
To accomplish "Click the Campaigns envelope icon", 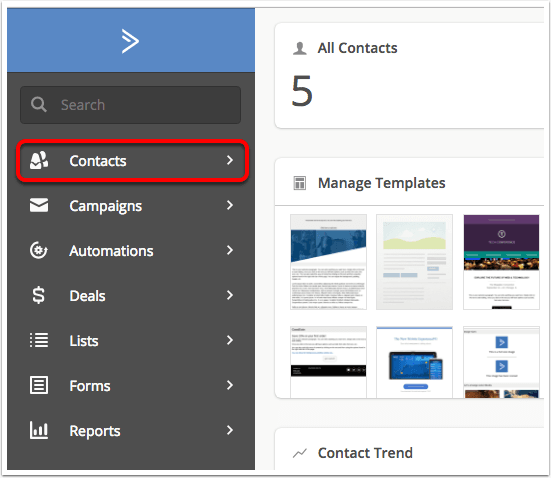I will [39, 205].
